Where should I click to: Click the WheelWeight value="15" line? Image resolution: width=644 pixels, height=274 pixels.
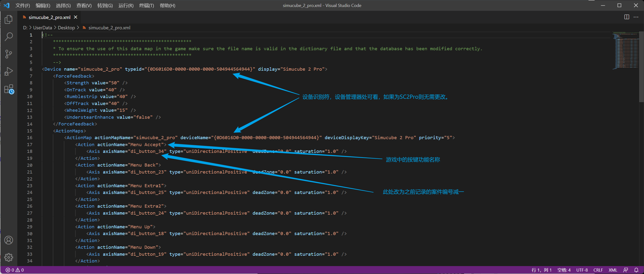click(100, 110)
